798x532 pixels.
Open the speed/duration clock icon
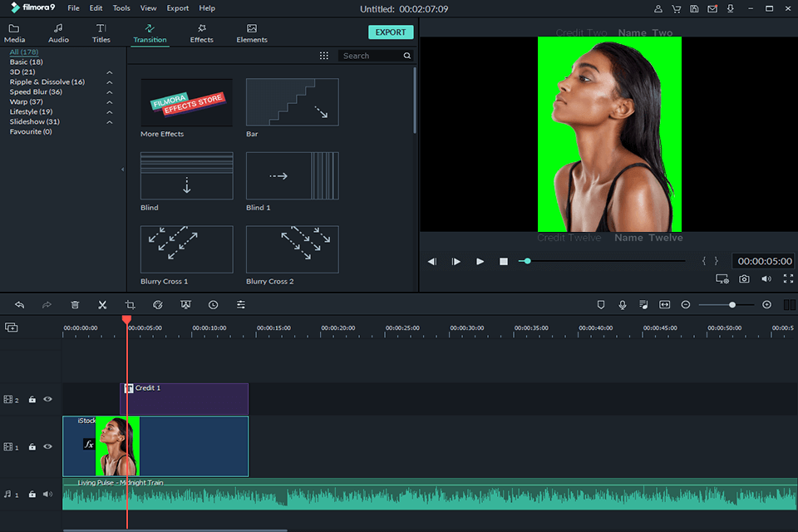pos(213,305)
